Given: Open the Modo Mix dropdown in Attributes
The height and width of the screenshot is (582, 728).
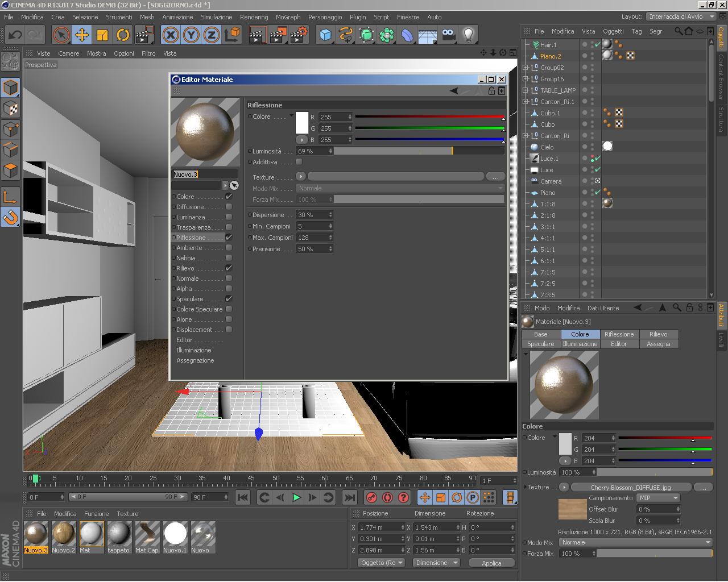Looking at the screenshot, I should 635,542.
